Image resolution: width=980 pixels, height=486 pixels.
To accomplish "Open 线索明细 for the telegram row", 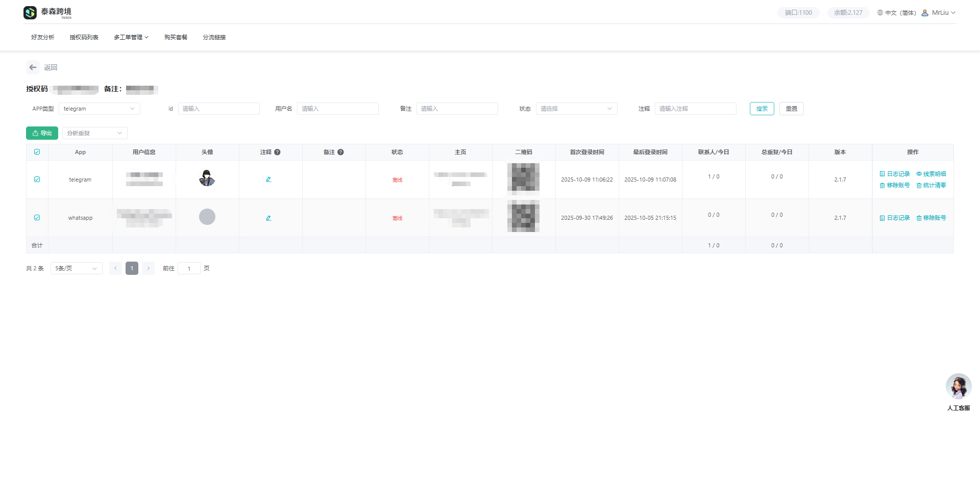I will pyautogui.click(x=931, y=174).
